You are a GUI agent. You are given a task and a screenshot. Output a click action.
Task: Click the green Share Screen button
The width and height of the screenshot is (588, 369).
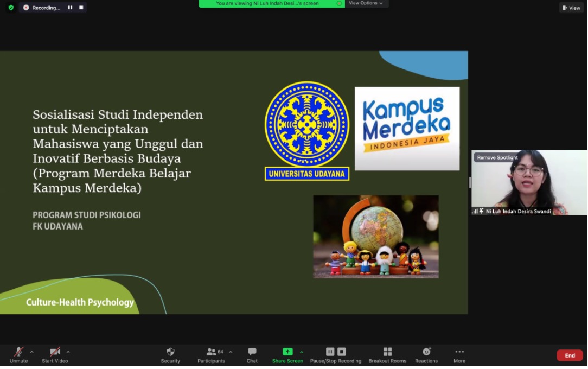(287, 355)
